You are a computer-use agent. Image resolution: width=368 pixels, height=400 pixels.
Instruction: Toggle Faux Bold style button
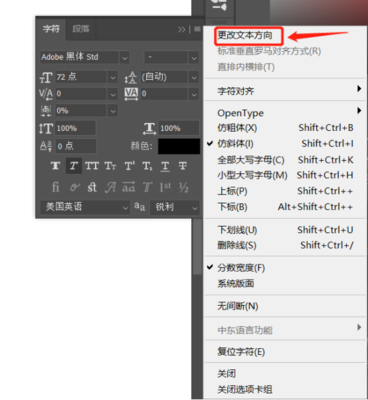tap(55, 166)
